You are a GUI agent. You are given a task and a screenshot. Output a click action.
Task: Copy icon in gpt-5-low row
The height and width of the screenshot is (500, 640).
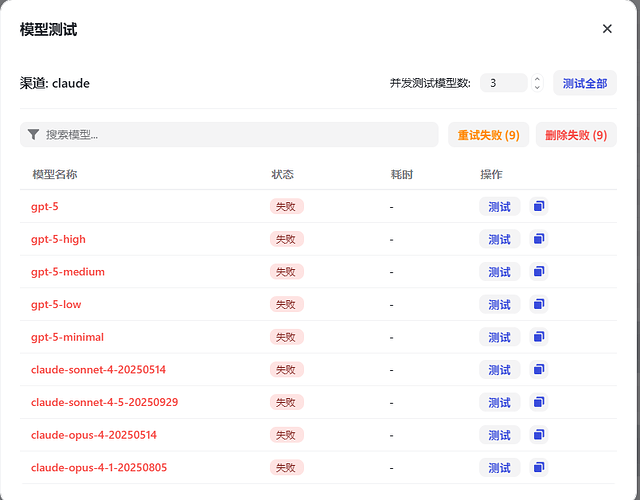tap(539, 304)
